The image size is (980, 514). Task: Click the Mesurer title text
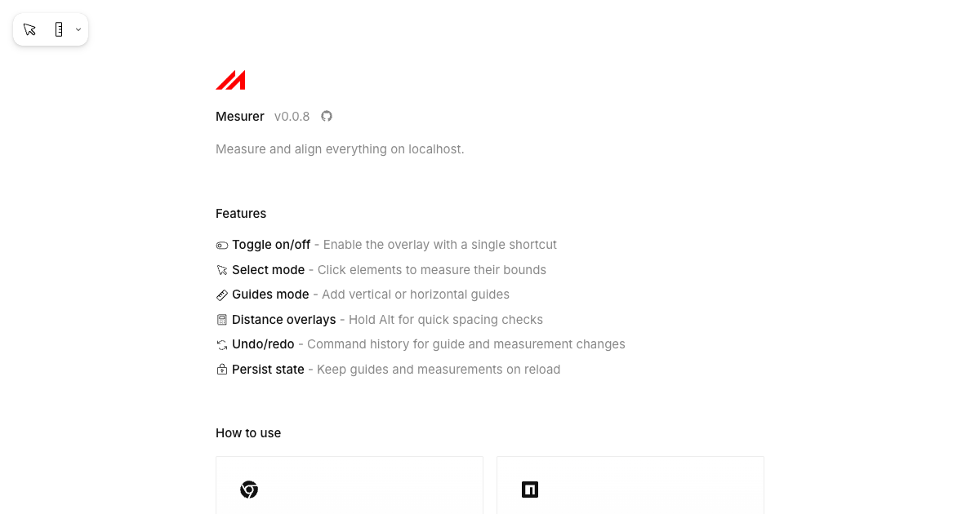click(240, 117)
